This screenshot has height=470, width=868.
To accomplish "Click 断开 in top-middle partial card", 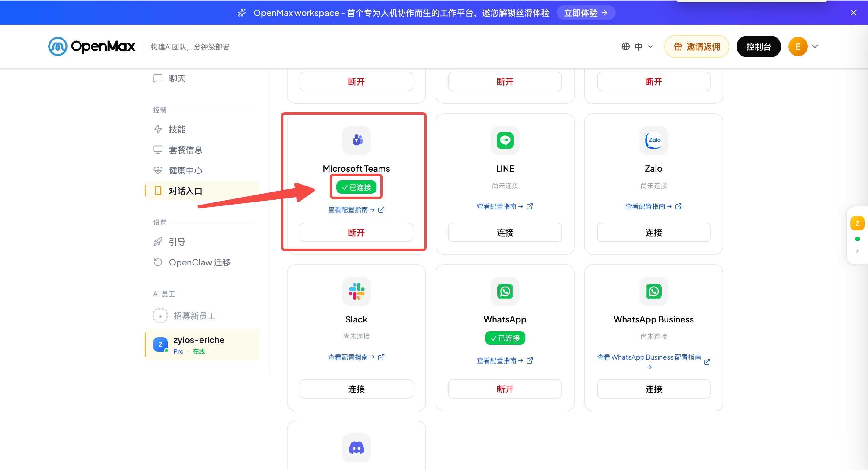I will (x=505, y=81).
